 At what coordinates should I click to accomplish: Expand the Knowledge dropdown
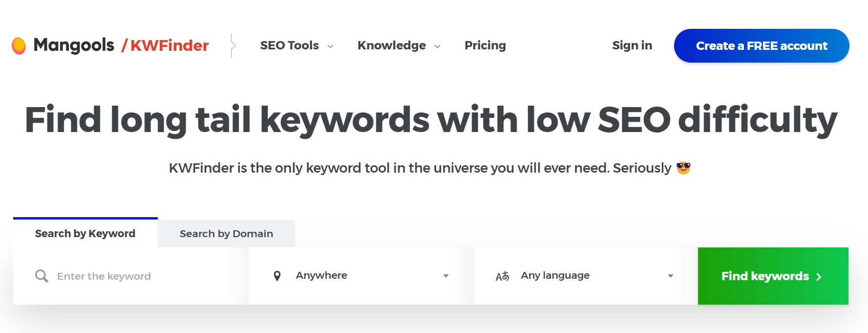click(438, 46)
